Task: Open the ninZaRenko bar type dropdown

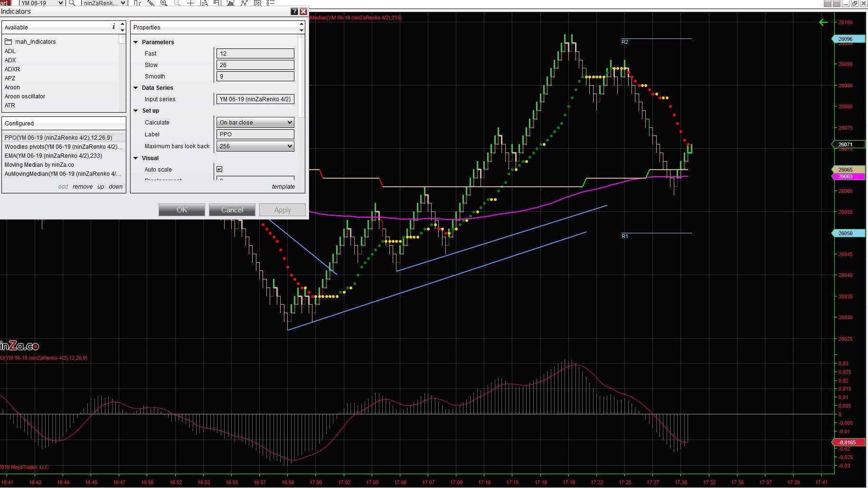Action: (x=104, y=3)
